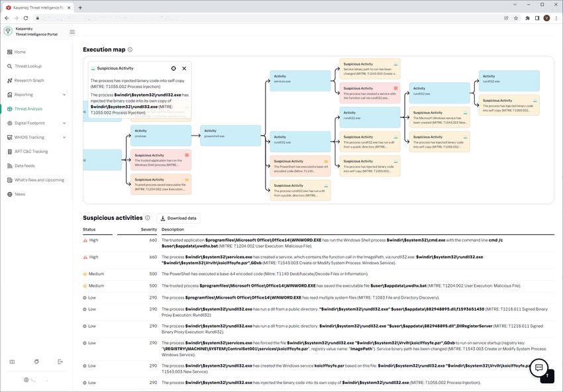Select the 'Trusted process saved executable file' node
This screenshot has height=392, width=563.
(161, 184)
